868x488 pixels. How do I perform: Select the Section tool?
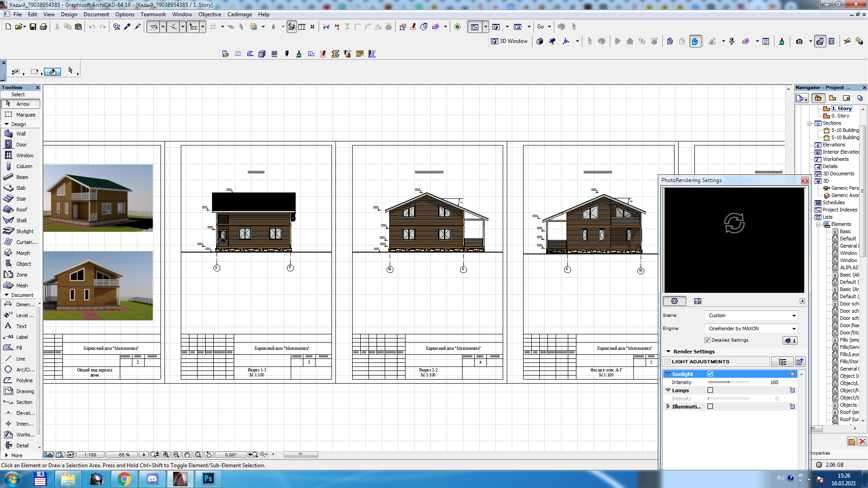point(20,402)
